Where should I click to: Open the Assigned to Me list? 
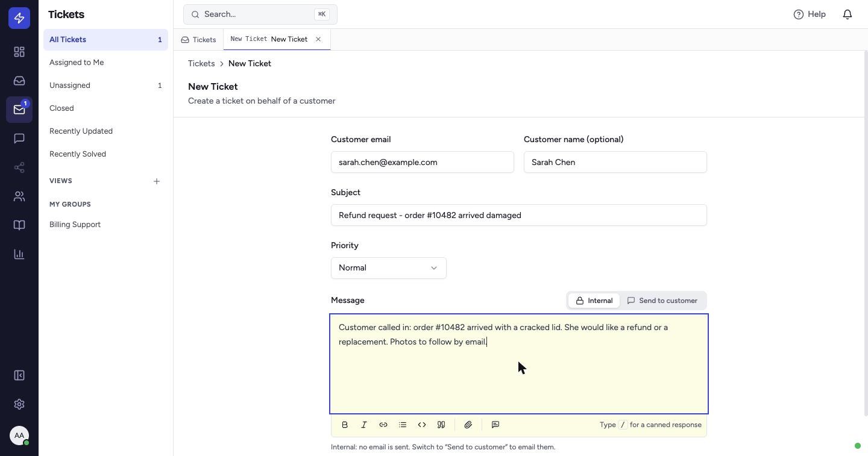(105, 63)
